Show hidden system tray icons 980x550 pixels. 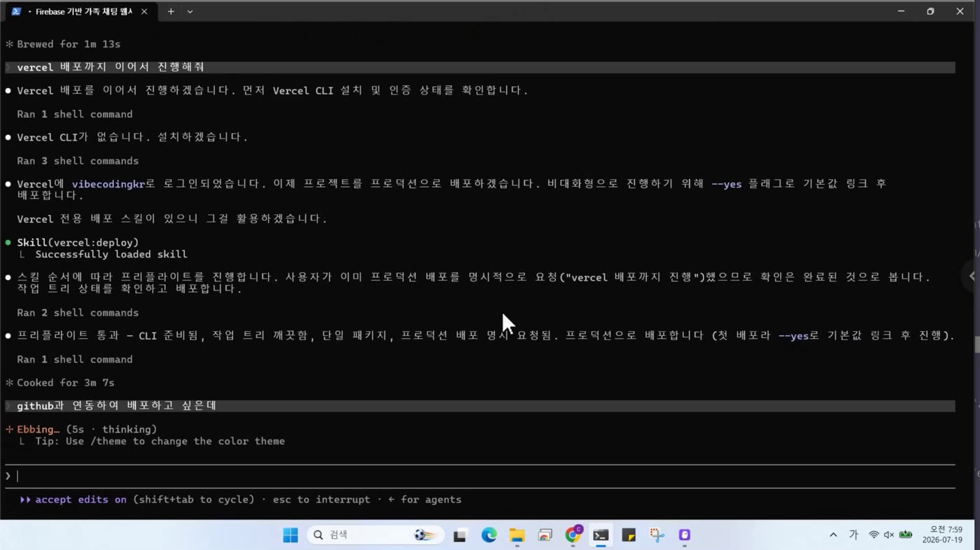coord(833,535)
